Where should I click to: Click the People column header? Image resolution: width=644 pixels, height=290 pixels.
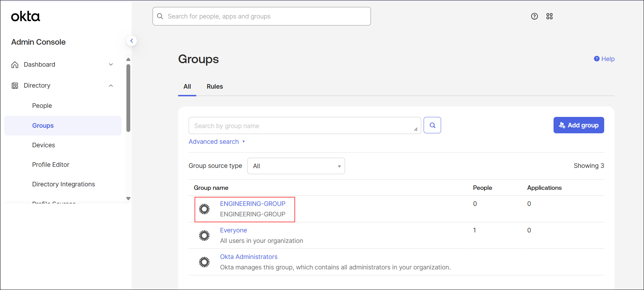pyautogui.click(x=482, y=188)
